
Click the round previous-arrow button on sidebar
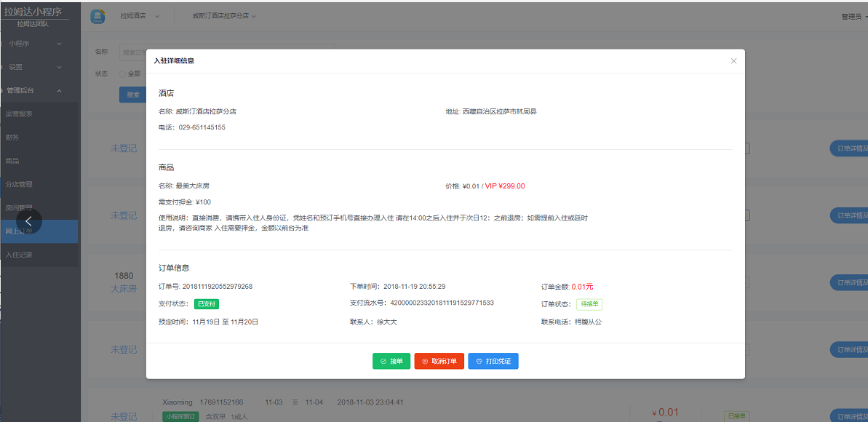tap(29, 221)
